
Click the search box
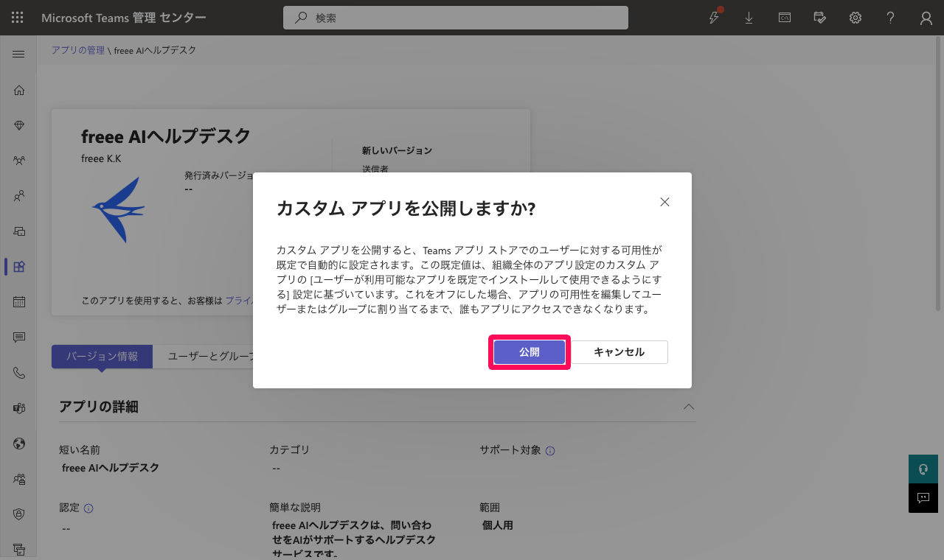coord(456,18)
